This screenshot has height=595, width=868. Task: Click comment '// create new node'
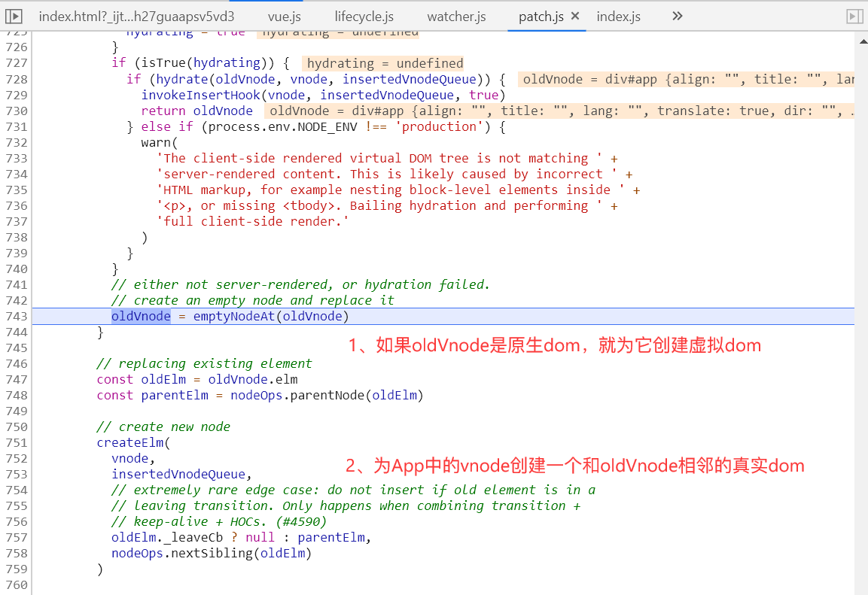[163, 427]
